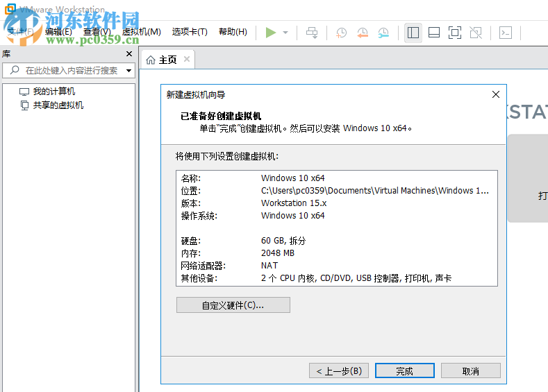Switch to the 主页 tab
This screenshot has width=548, height=392.
[x=168, y=60]
